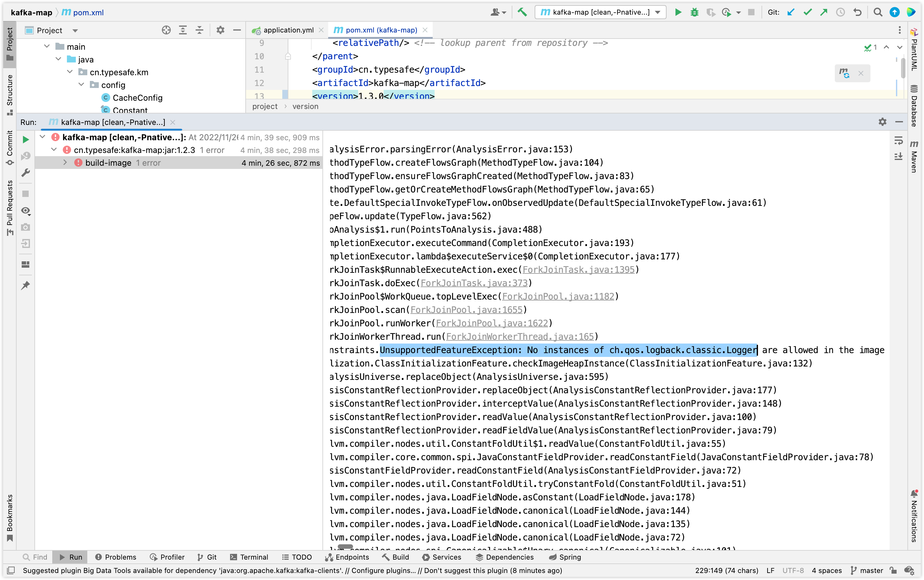Toggle the eye Show options in Run panel
The width and height of the screenshot is (924, 580).
tap(26, 211)
